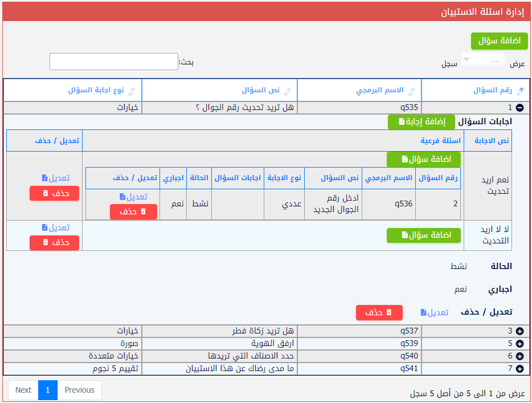Click the text حدد الاصناف التي تريدها
This screenshot has height=403, width=532.
(x=251, y=356)
